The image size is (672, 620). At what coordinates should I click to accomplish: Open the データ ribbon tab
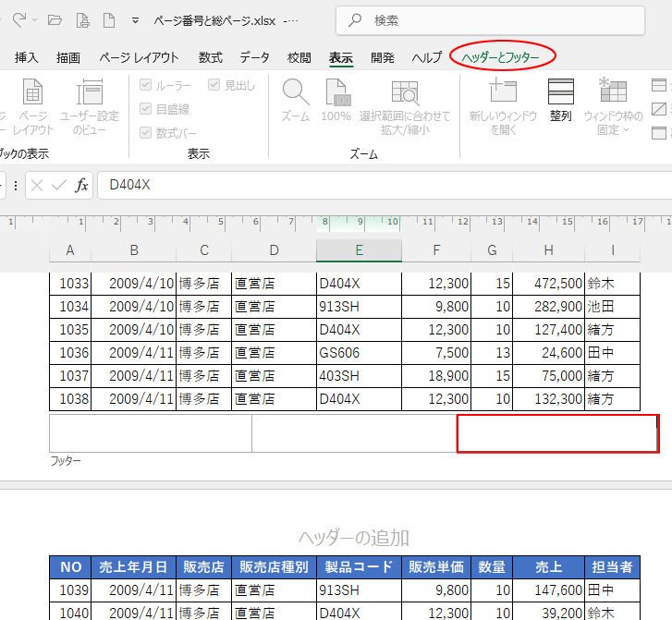[x=254, y=57]
